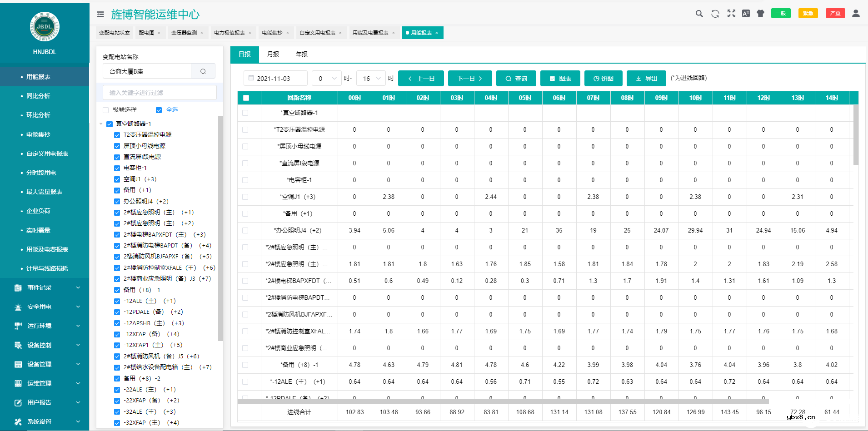Image resolution: width=868 pixels, height=431 pixels.
Task: Open the 电能集抄 tab
Action: pyautogui.click(x=273, y=32)
